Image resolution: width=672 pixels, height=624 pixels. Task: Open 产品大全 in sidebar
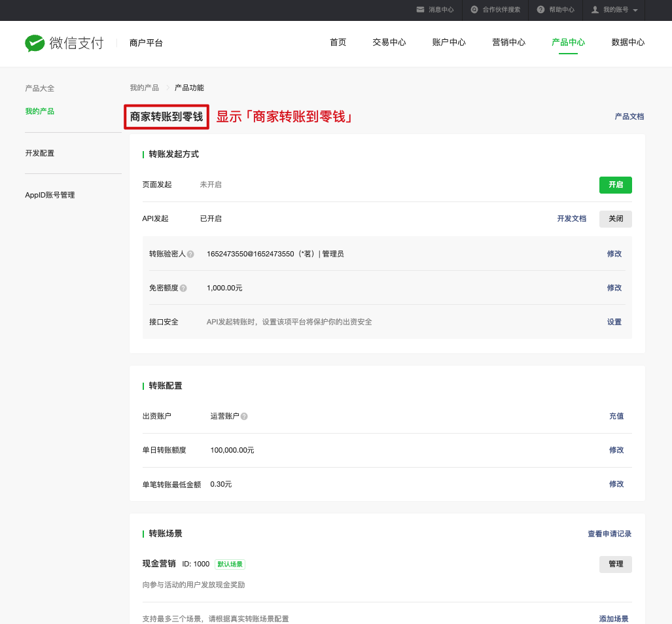click(39, 88)
